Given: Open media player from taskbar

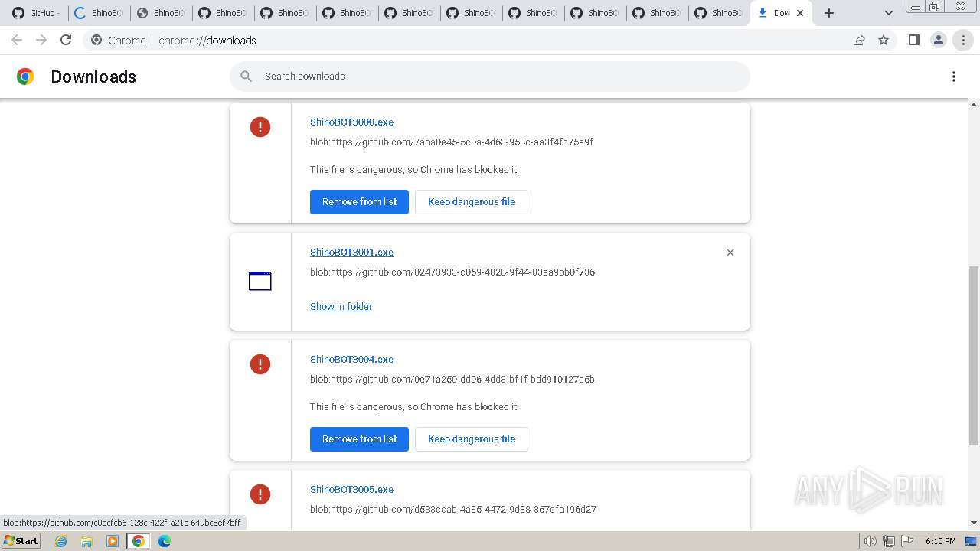Looking at the screenshot, I should click(x=113, y=541).
